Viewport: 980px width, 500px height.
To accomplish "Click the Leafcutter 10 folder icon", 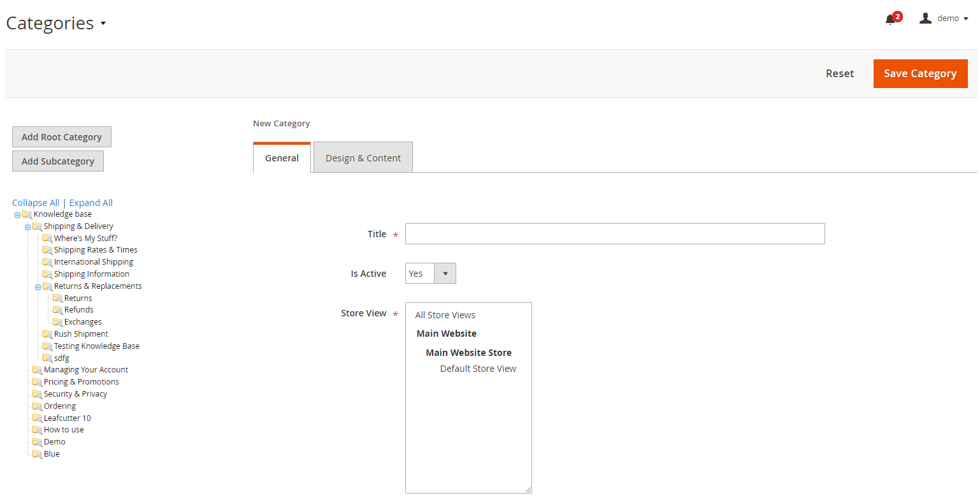I will pos(38,418).
